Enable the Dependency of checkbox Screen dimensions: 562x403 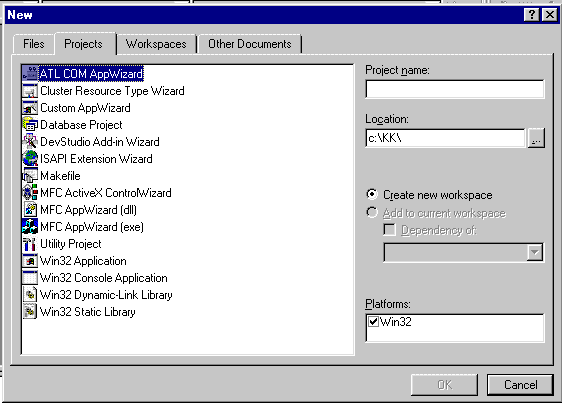(390, 230)
